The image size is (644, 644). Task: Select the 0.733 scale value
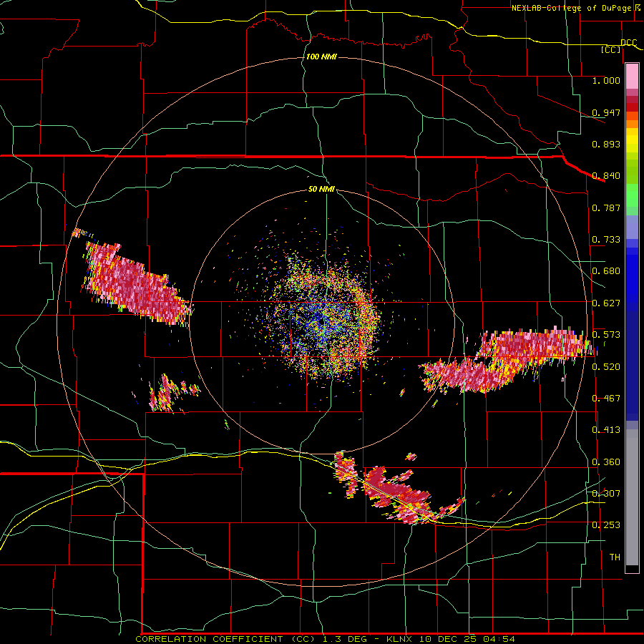(606, 240)
